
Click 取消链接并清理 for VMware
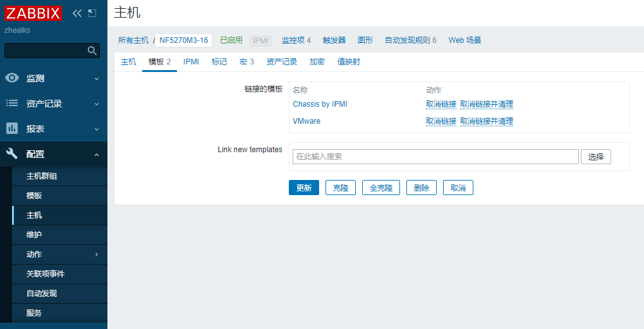pos(487,121)
